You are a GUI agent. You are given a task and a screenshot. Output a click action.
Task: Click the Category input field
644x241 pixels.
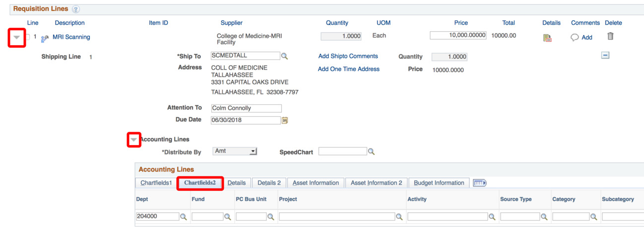571,217
